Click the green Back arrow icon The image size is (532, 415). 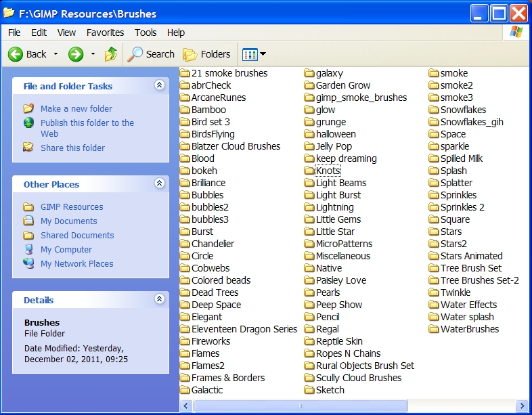click(16, 54)
